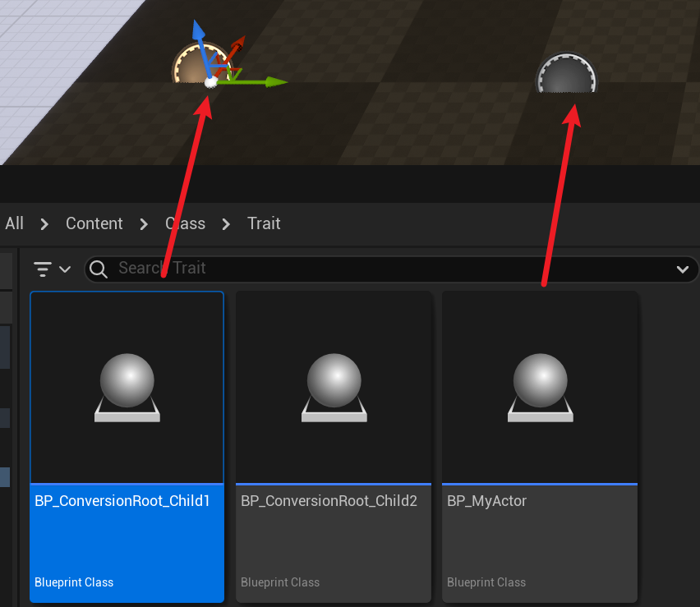The width and height of the screenshot is (700, 607).
Task: Expand the chevron between Content and Class
Action: click(x=144, y=224)
